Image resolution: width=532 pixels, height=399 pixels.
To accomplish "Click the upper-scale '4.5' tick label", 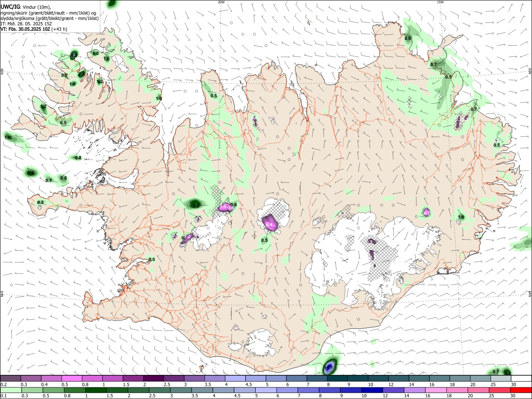I will tap(249, 384).
